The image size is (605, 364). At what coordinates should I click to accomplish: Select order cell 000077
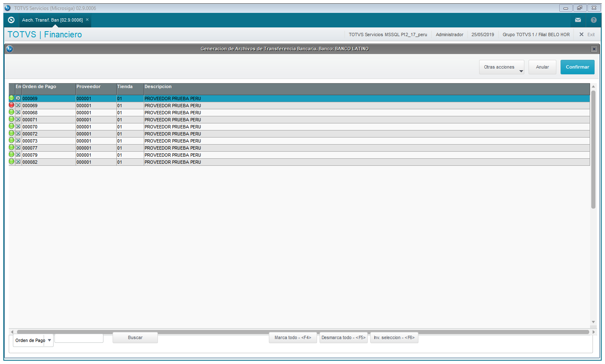click(48, 148)
